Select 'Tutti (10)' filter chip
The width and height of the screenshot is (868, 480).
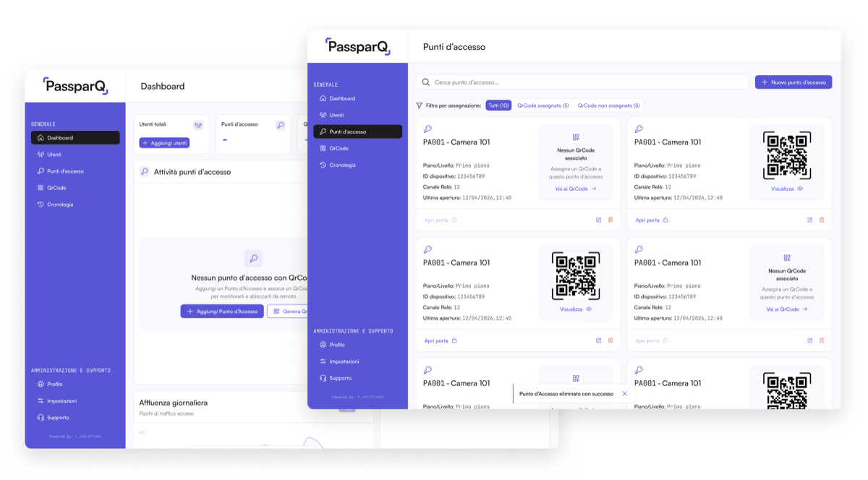click(x=498, y=106)
